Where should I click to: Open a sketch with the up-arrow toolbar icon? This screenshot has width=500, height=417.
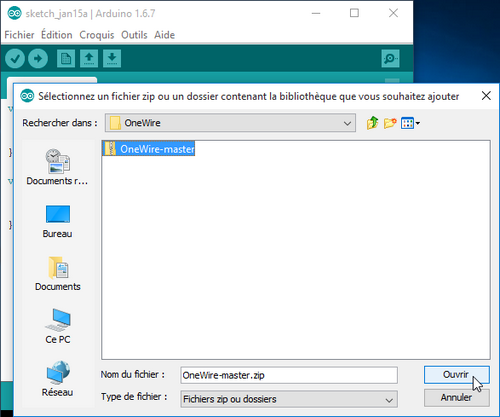click(89, 59)
